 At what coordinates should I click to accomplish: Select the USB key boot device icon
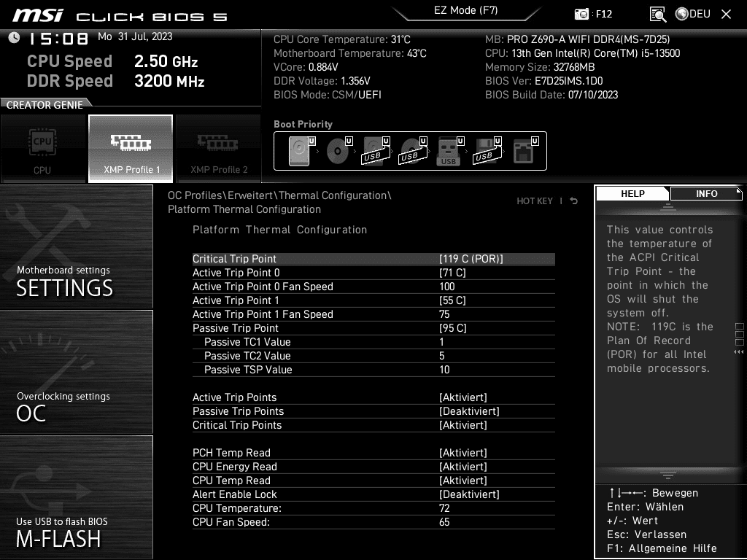(x=450, y=151)
